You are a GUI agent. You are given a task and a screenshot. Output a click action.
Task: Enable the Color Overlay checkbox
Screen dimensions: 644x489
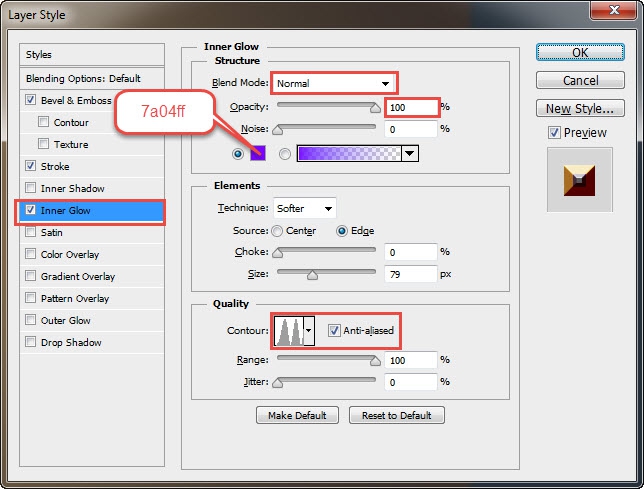[x=30, y=254]
